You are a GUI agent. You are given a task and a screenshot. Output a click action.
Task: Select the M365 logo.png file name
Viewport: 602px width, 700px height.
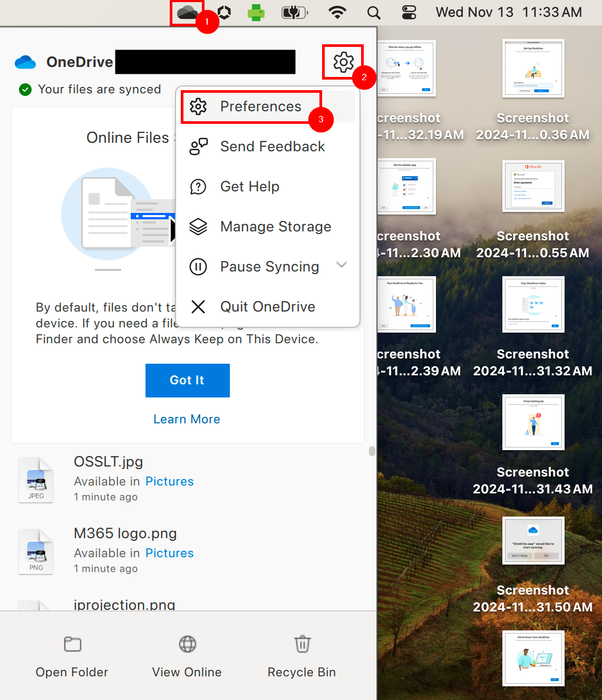point(125,533)
